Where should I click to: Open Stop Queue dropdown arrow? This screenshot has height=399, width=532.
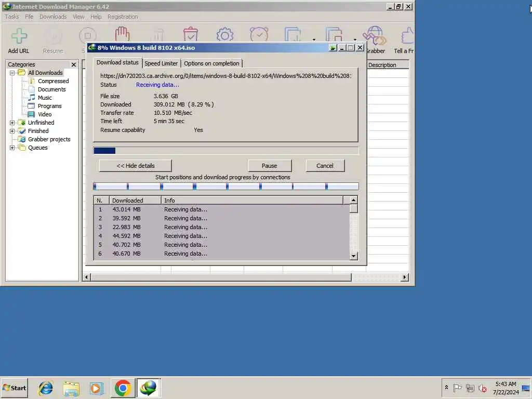[355, 39]
